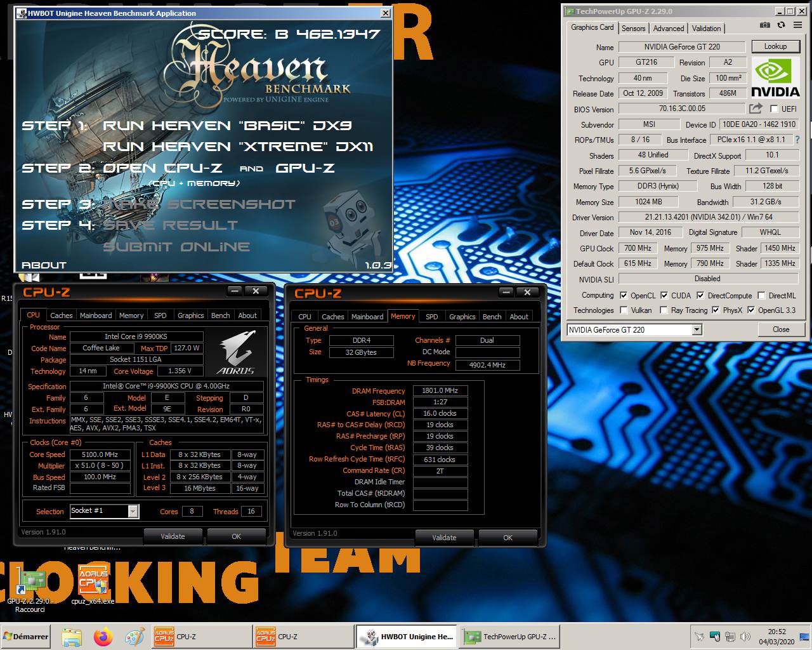Image resolution: width=812 pixels, height=650 pixels.
Task: Click the DRAM Frequency 1801.0 MHz value
Action: pos(440,390)
